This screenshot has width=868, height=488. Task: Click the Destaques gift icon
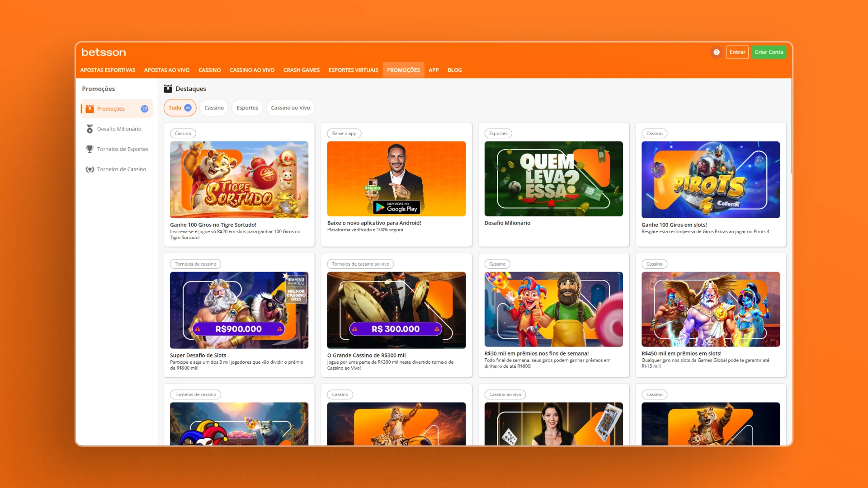coord(168,89)
